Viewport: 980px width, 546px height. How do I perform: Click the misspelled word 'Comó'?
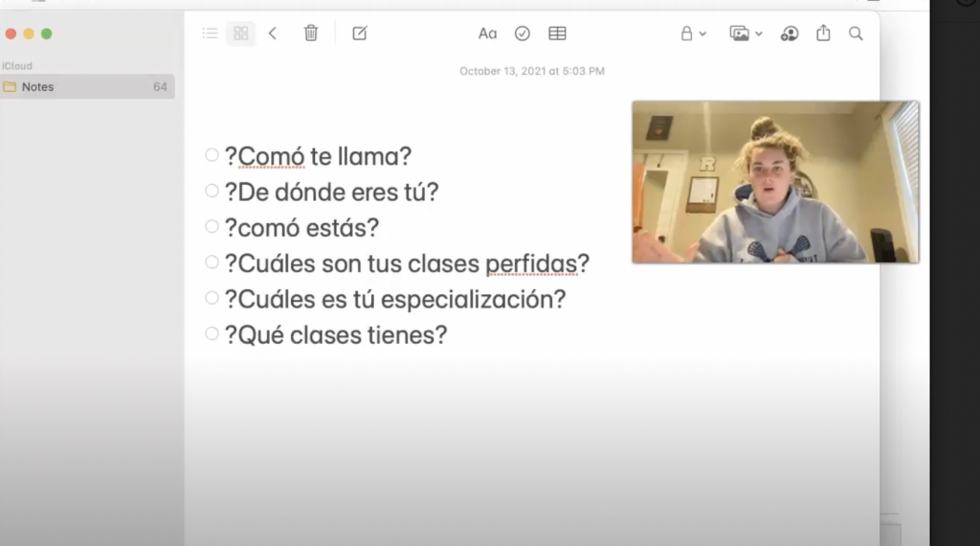(271, 156)
